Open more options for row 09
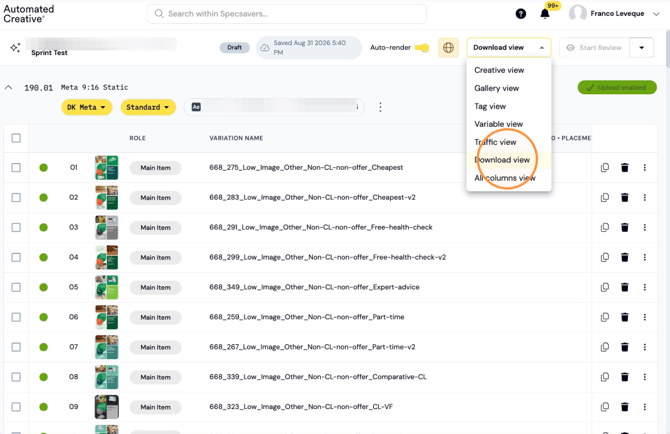The height and width of the screenshot is (434, 670). point(644,407)
